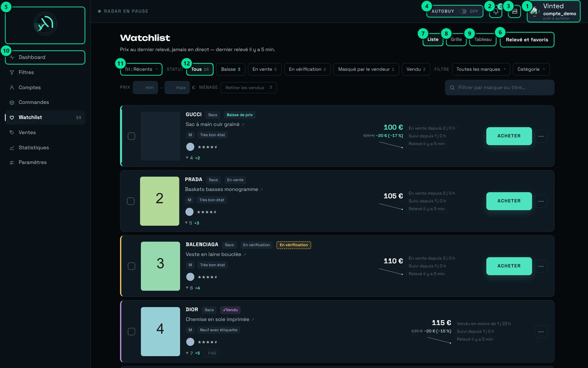Check the Dior item checkbox
588x368 pixels.
pos(132,332)
